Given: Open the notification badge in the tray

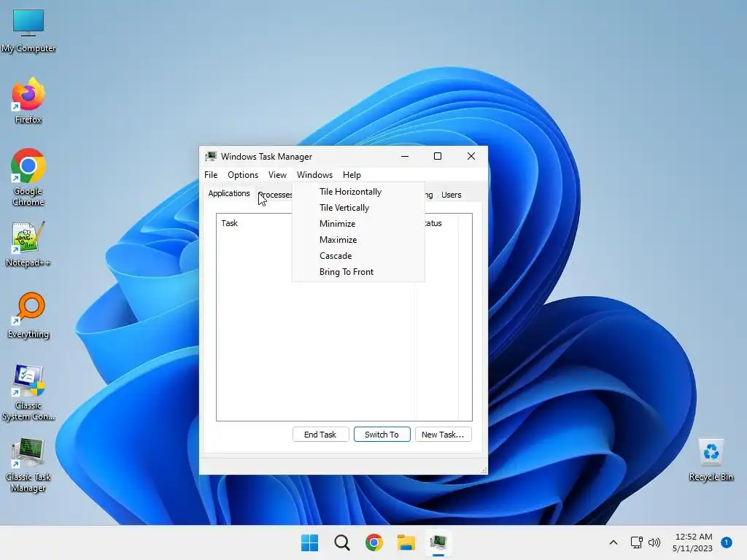Looking at the screenshot, I should click(727, 542).
